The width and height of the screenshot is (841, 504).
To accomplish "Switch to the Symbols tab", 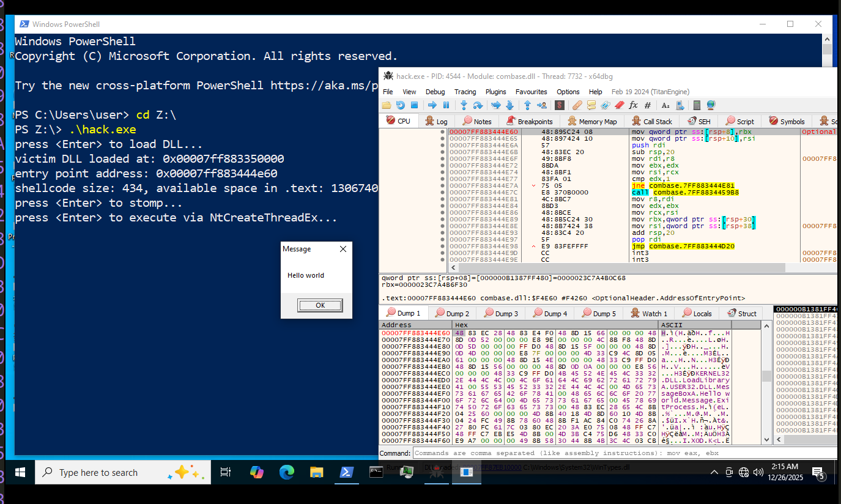I will click(x=787, y=121).
